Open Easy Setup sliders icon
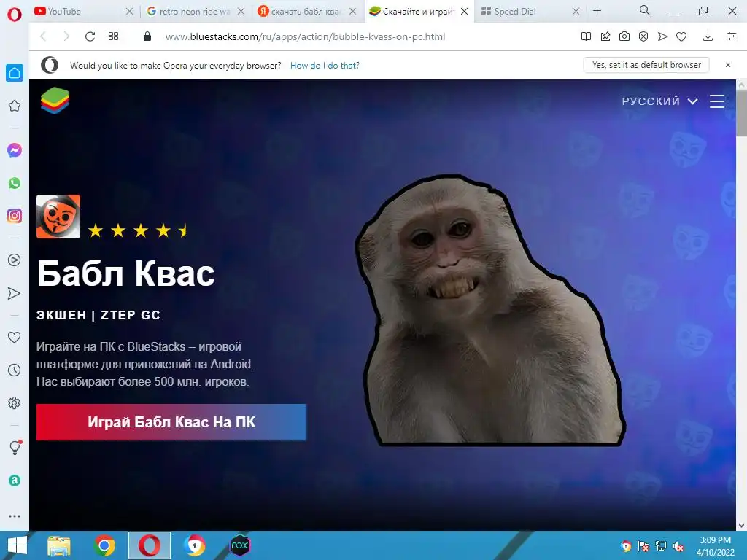 pyautogui.click(x=732, y=36)
